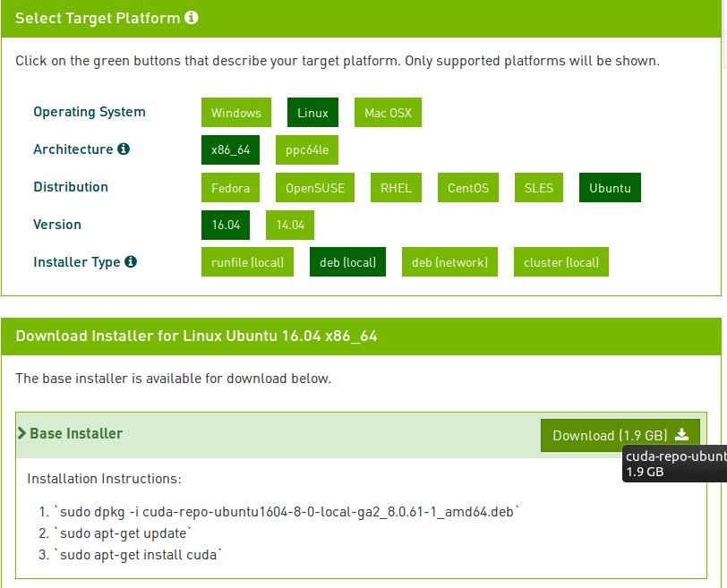The height and width of the screenshot is (588, 727).
Task: Click the Installer Type info icon
Action: [x=131, y=261]
